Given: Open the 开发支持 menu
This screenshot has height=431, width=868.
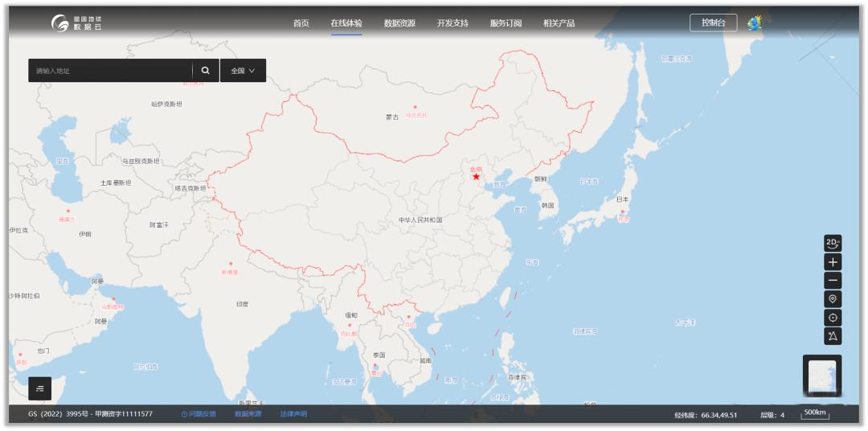Looking at the screenshot, I should click(x=452, y=23).
